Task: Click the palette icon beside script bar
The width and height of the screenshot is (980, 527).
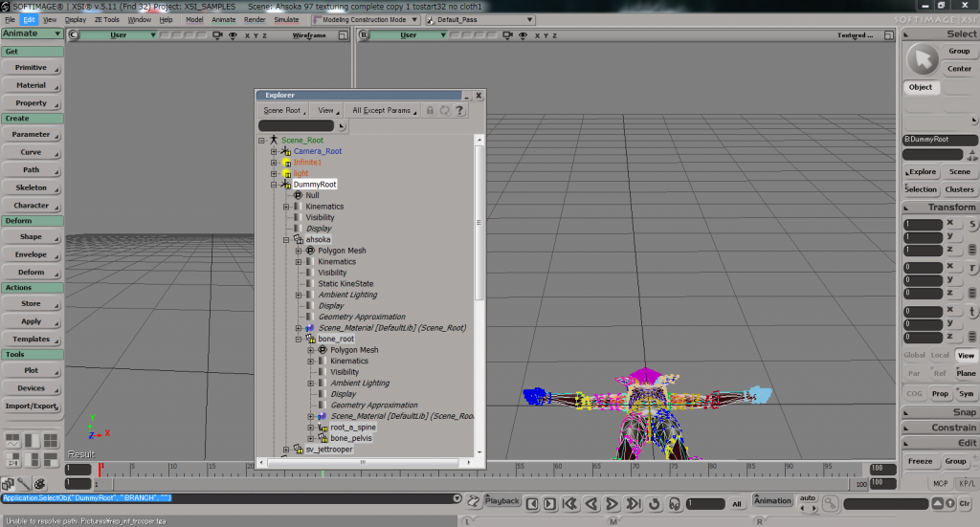Action: click(40, 484)
